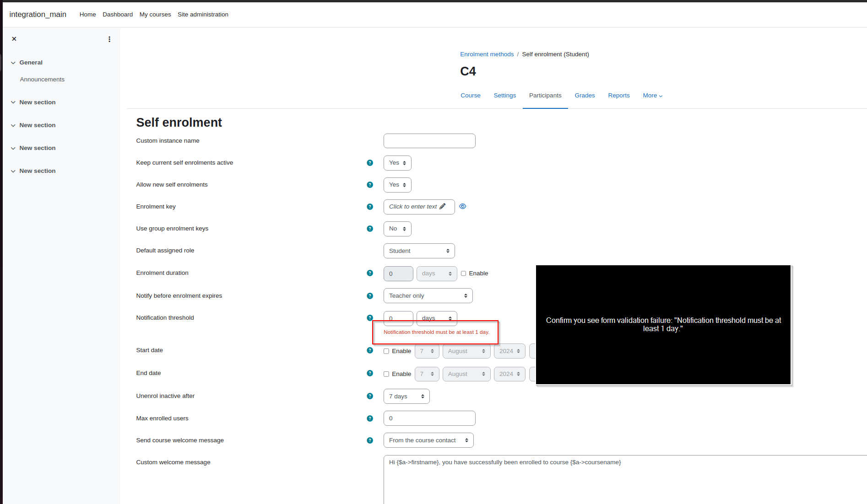Open Allow new self enrolments dropdown

[397, 185]
